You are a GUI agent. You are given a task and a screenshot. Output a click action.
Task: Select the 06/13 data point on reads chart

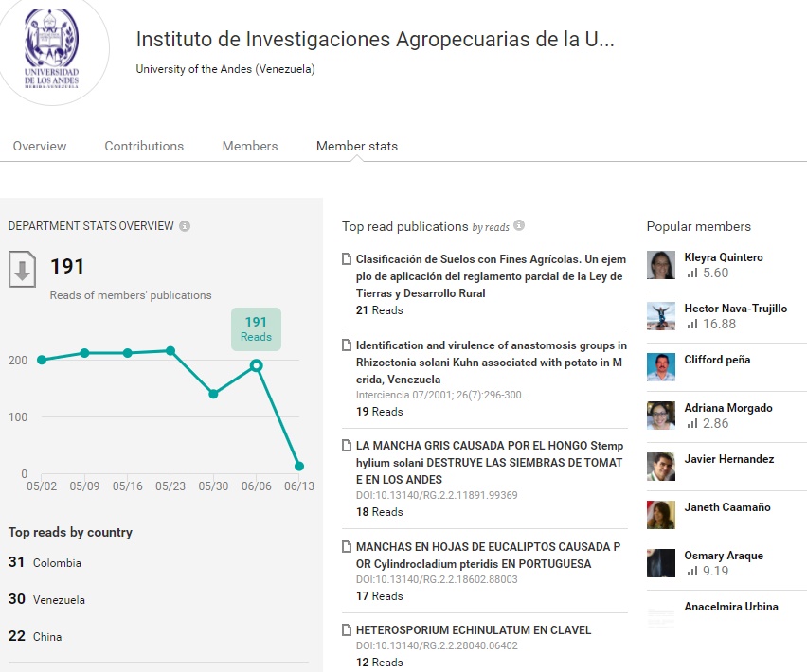[x=299, y=467]
